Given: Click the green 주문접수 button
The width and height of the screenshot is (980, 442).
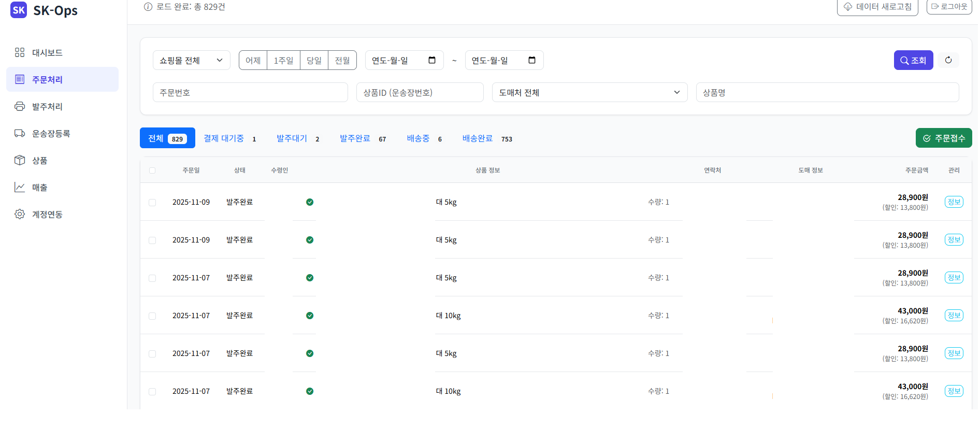Looking at the screenshot, I should click(x=943, y=138).
